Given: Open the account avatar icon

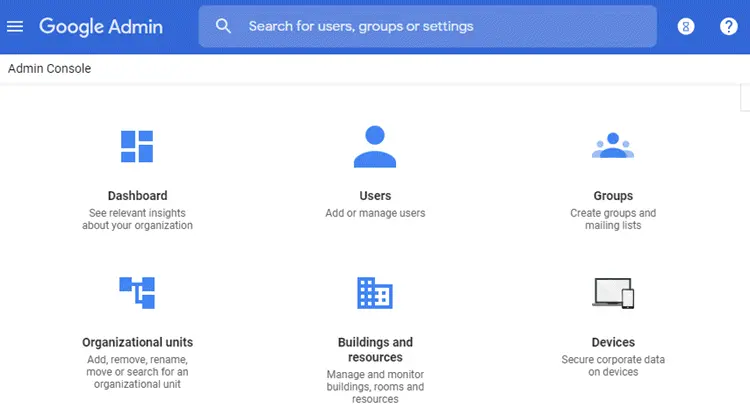Looking at the screenshot, I should point(686,26).
